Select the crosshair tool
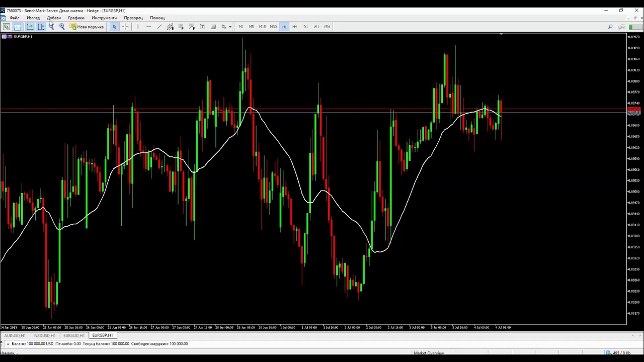The width and height of the screenshot is (644, 362). pyautogui.click(x=125, y=27)
